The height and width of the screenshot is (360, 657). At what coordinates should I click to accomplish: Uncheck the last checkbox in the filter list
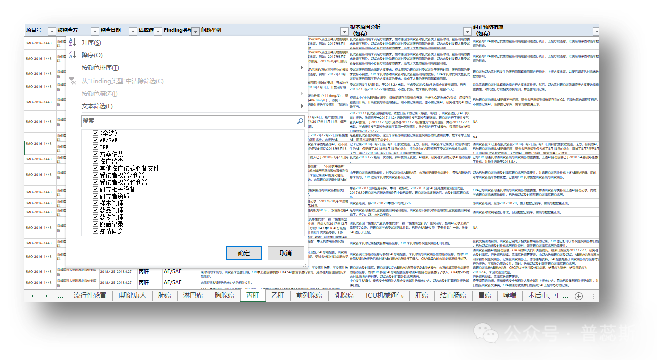[96, 231]
